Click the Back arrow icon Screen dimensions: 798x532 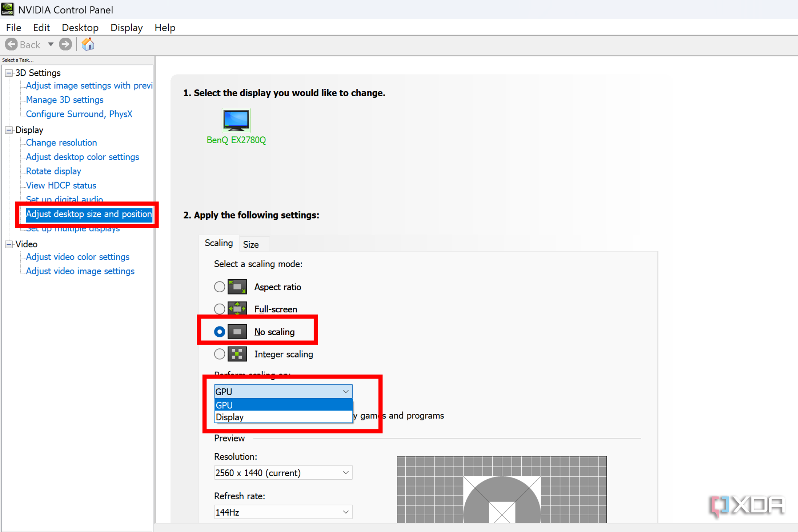11,44
